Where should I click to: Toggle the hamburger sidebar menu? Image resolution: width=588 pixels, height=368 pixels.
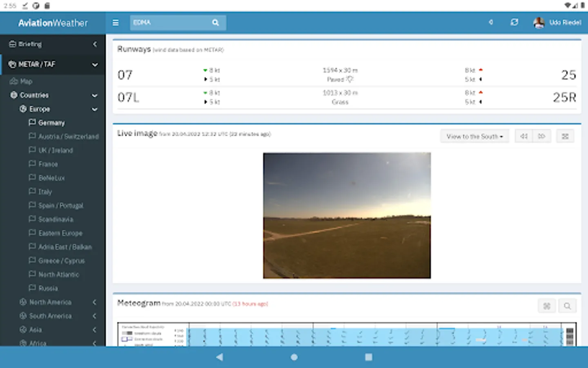(116, 23)
